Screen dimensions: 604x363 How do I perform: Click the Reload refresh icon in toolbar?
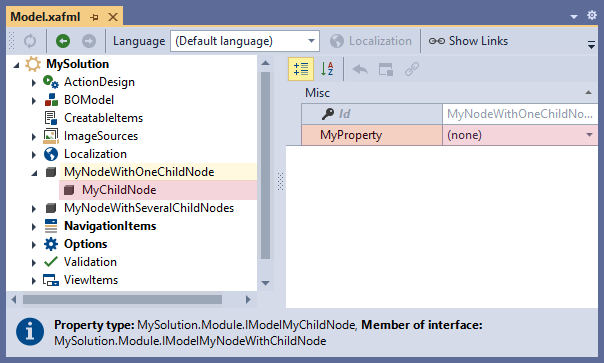pos(30,41)
